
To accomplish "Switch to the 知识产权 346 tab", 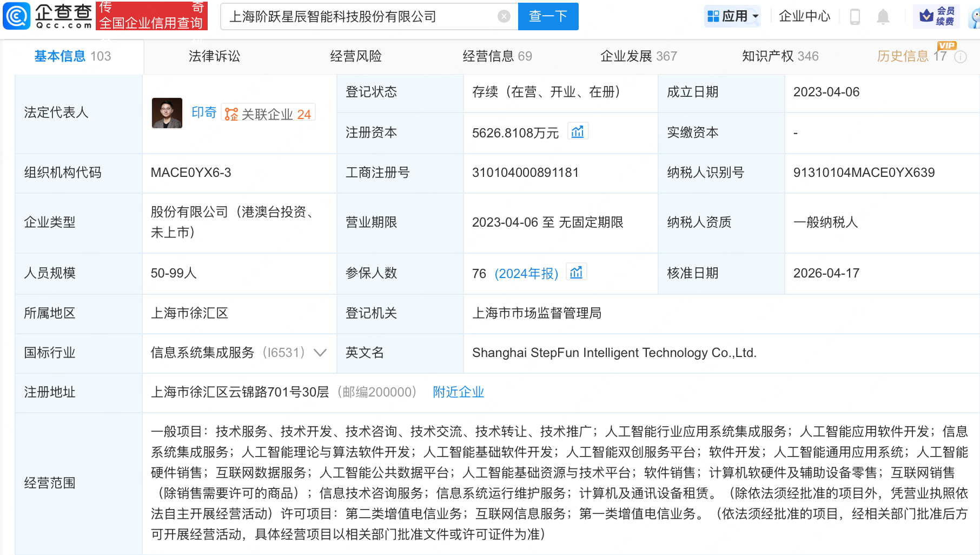I will [779, 56].
